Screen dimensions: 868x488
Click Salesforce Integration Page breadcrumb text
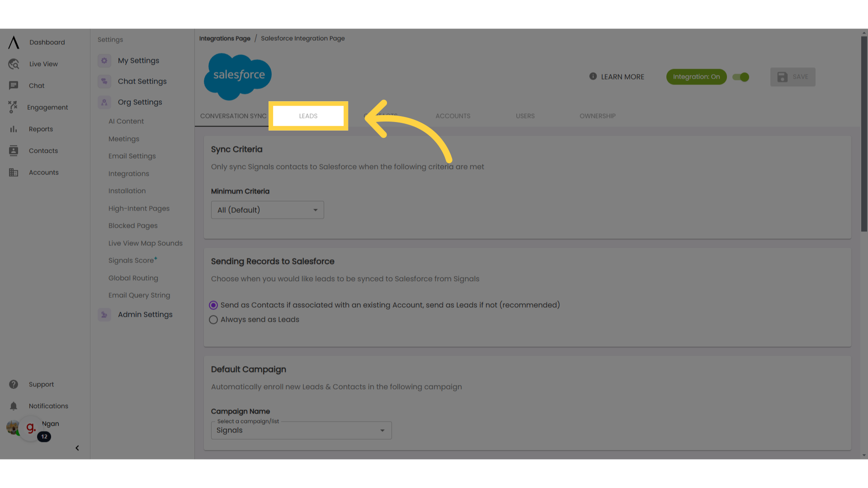[303, 38]
